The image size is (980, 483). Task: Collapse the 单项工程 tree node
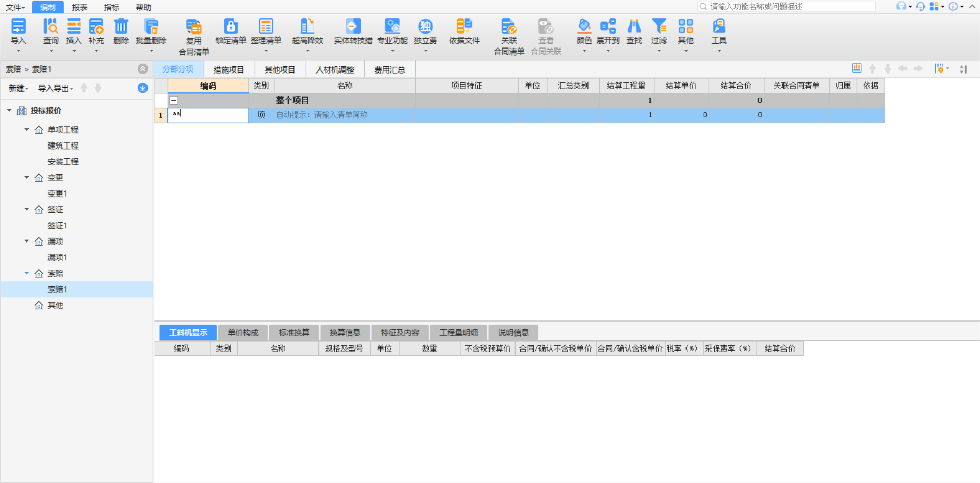coord(27,130)
